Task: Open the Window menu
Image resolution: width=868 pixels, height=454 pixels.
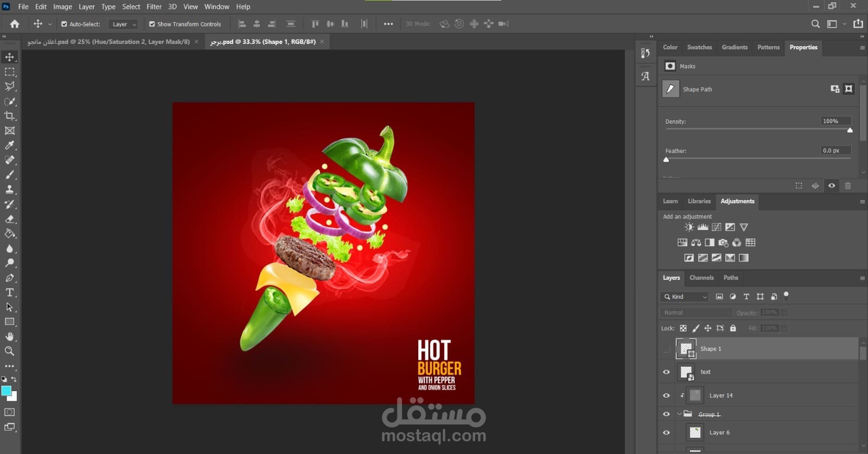Action: [x=216, y=7]
